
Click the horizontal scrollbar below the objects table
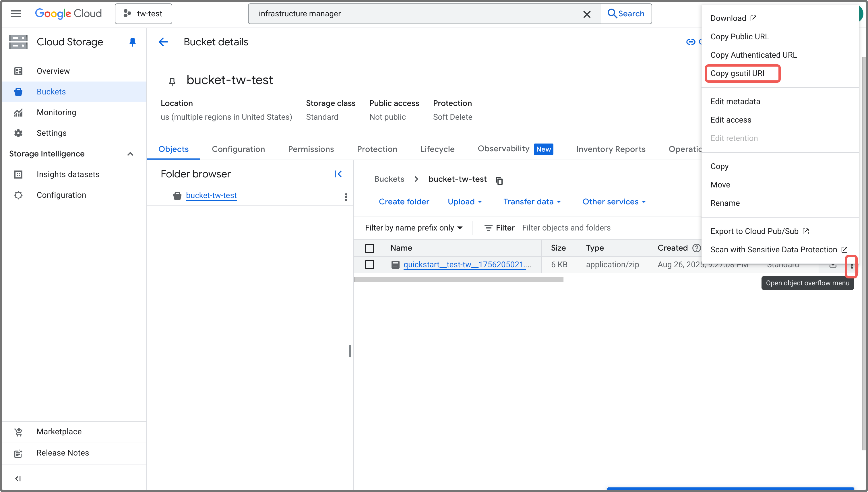458,279
